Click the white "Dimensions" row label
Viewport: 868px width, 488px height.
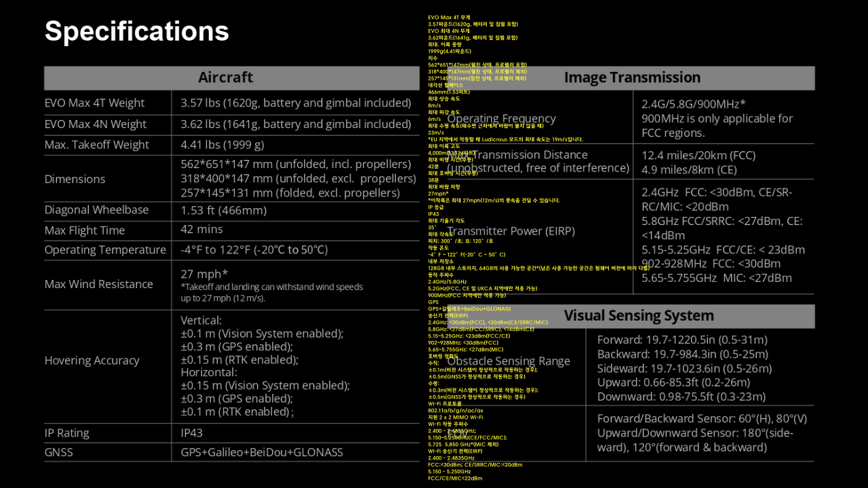(x=75, y=179)
